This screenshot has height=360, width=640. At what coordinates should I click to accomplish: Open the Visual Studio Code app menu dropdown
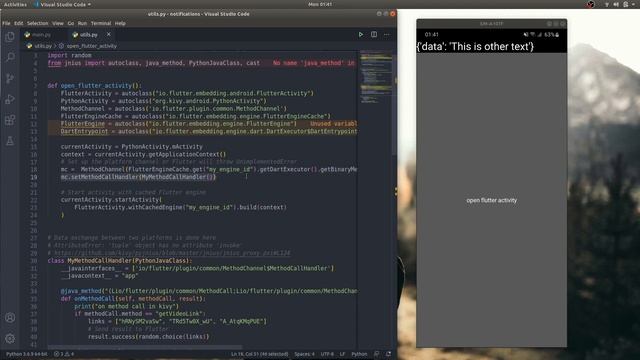[x=62, y=4]
